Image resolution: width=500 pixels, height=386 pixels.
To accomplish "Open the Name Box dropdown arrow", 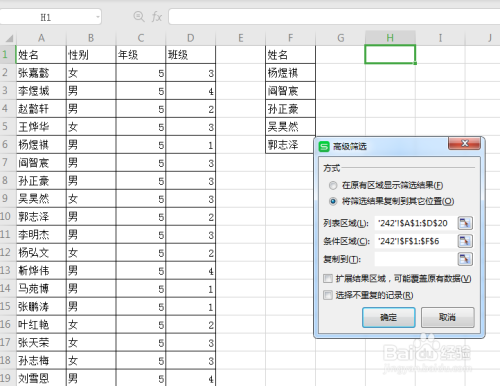I will pos(98,17).
